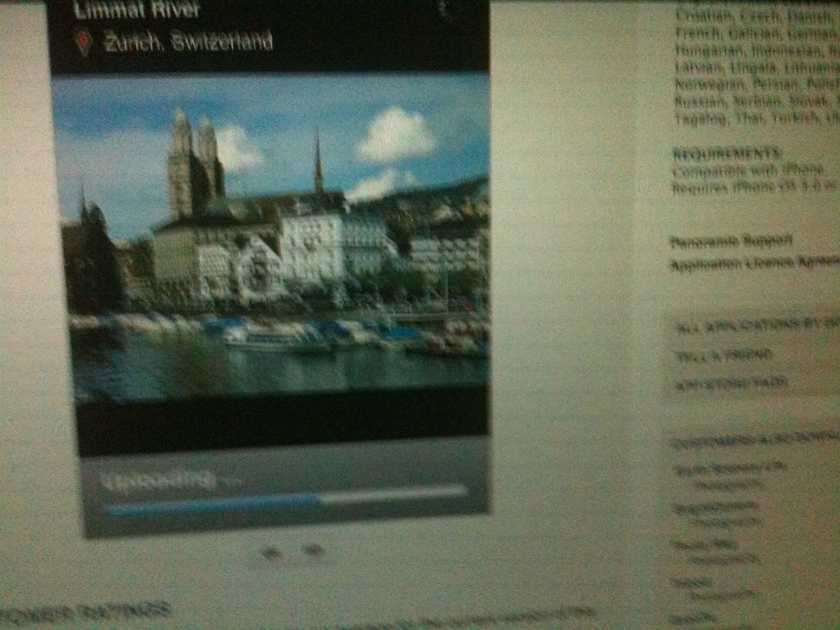Click the red map pin icon
Viewport: 840px width, 630px height.
coord(84,43)
